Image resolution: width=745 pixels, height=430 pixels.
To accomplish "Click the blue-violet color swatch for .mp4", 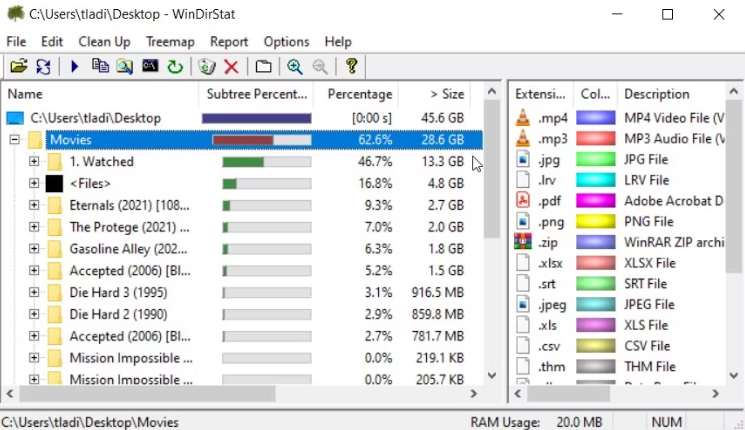I will 595,117.
